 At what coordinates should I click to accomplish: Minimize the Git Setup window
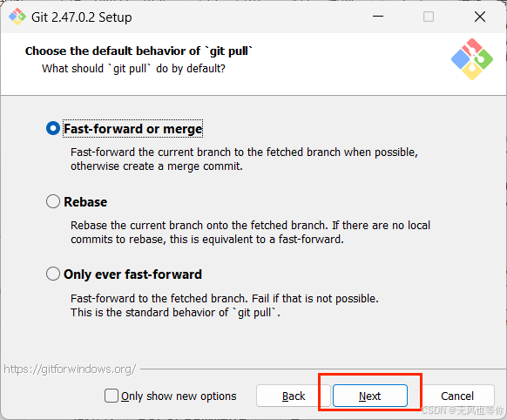[378, 17]
